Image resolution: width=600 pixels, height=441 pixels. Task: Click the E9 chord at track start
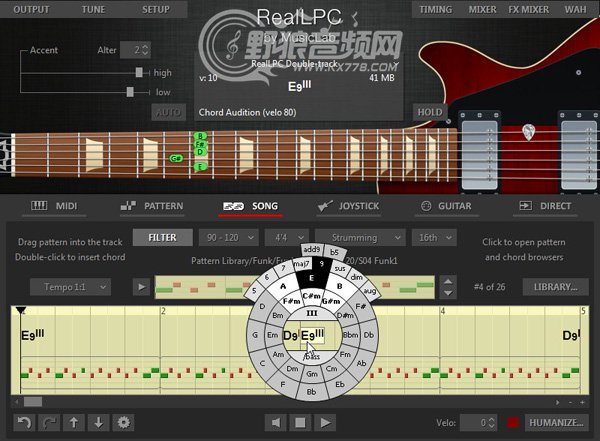(x=33, y=335)
